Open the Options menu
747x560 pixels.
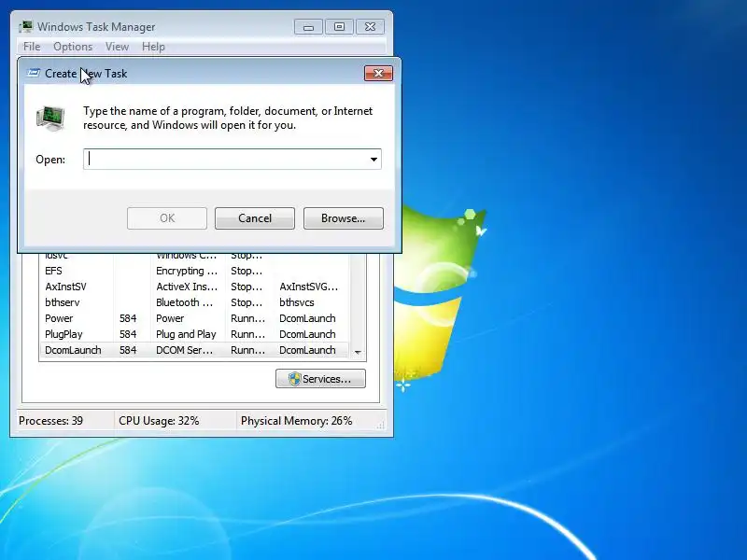[x=73, y=47]
